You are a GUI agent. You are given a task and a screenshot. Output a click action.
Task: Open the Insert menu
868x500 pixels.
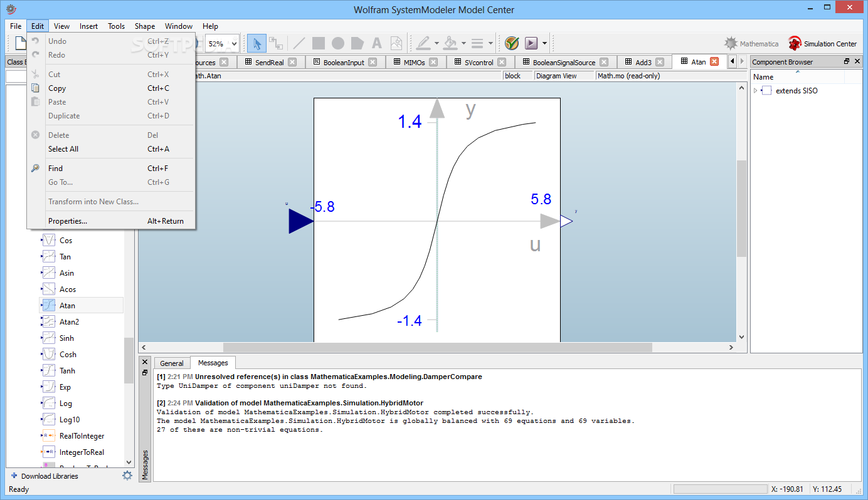point(88,26)
